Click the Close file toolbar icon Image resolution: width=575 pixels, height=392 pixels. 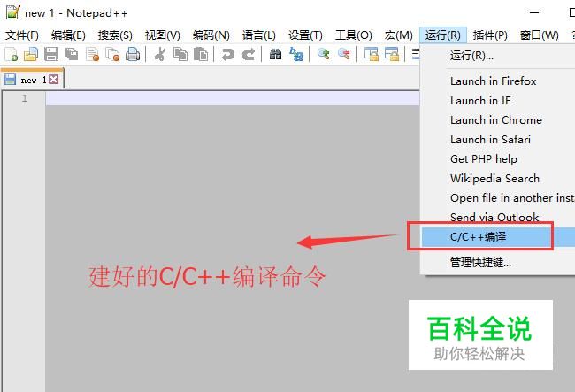[x=92, y=54]
